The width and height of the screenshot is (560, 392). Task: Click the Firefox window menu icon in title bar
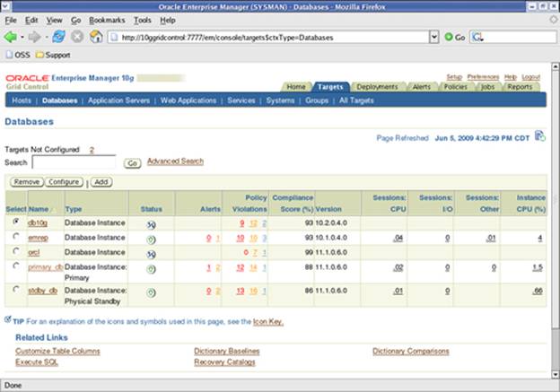coord(6,6)
